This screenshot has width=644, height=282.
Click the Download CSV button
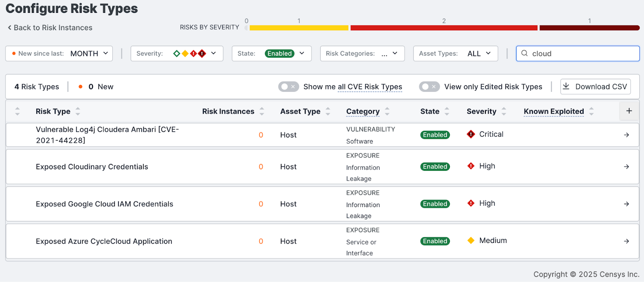[x=595, y=87]
